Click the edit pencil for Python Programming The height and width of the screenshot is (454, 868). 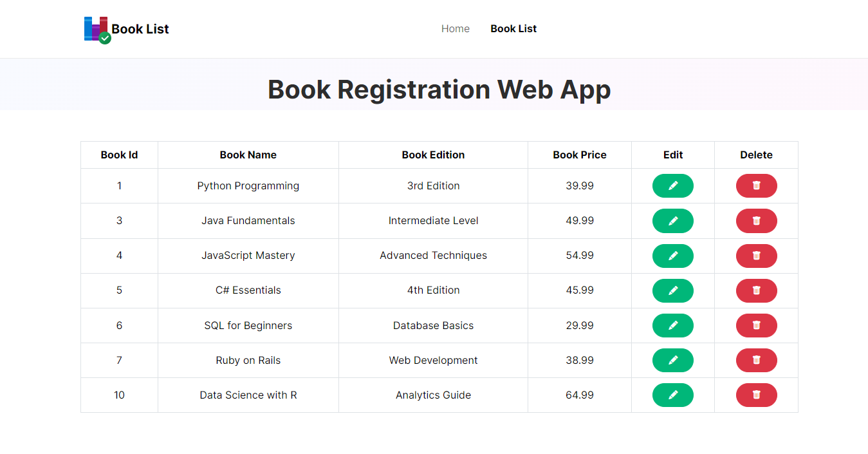(x=673, y=185)
